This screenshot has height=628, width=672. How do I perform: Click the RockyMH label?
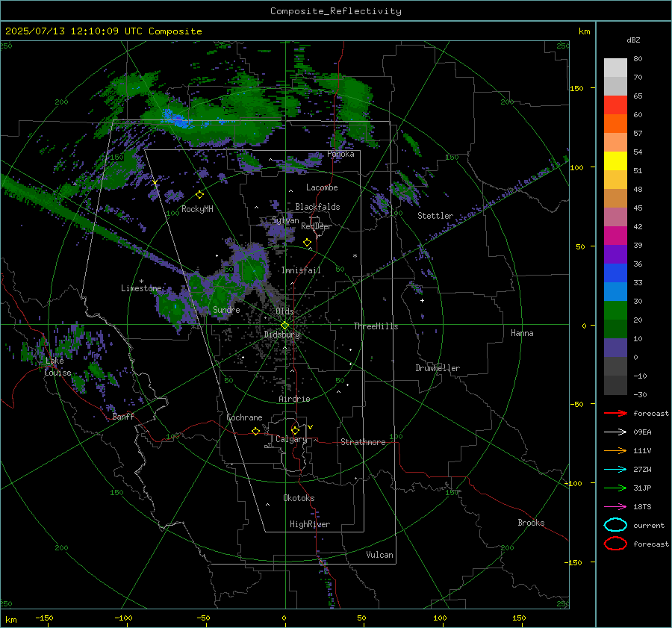197,209
